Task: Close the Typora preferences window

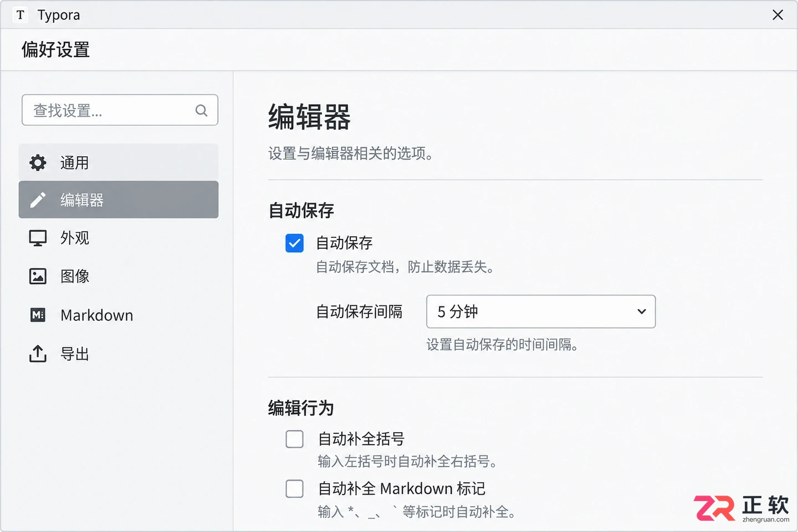Action: tap(778, 15)
